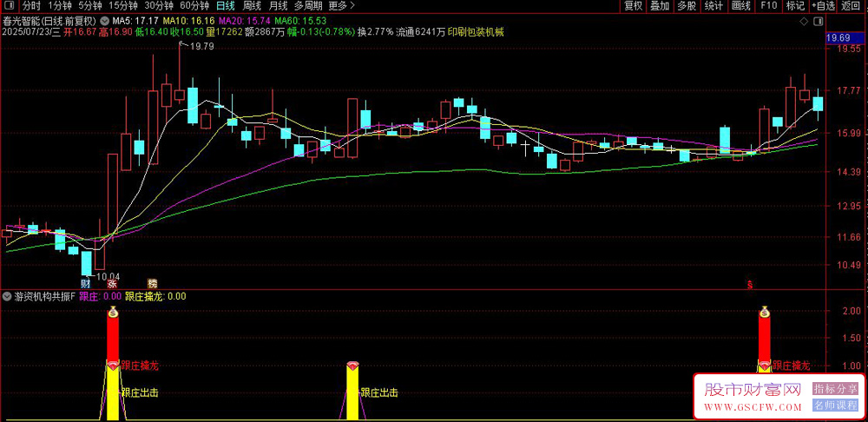The height and width of the screenshot is (422, 868).
Task: Click the orange 榜 marker under the chart
Action: pos(152,284)
